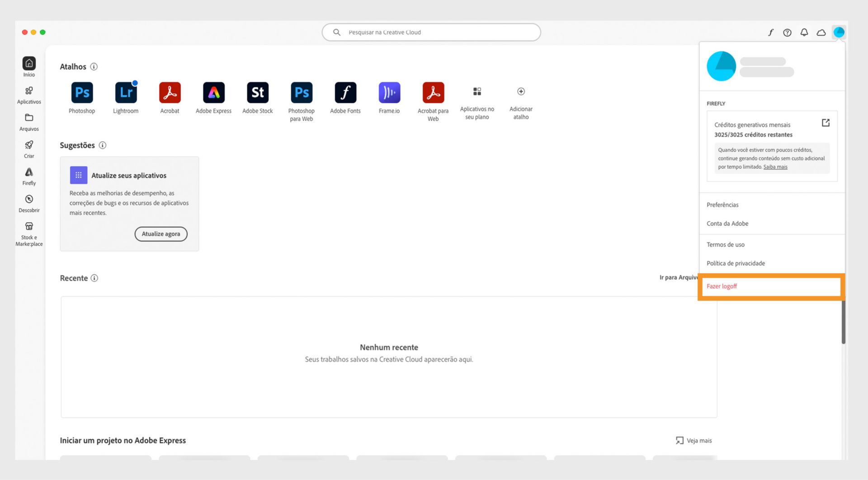Open Descobrir in the sidebar

click(x=28, y=203)
